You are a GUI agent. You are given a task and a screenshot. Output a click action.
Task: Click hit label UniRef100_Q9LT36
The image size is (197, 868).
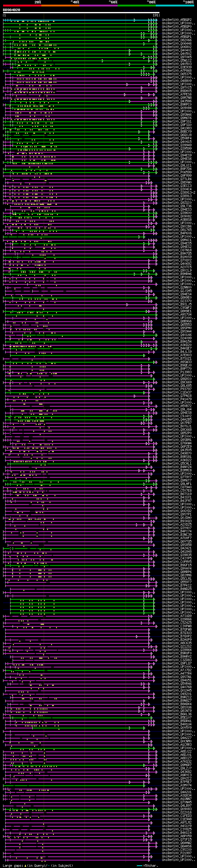(x=176, y=206)
